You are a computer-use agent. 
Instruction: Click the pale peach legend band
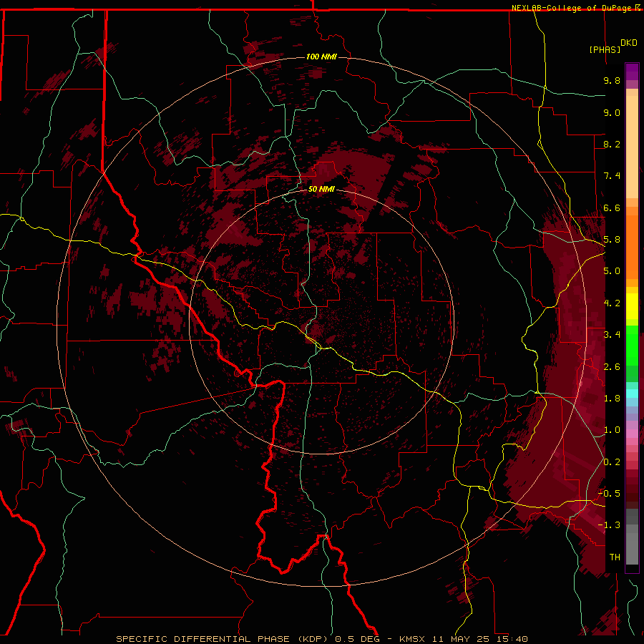(x=632, y=147)
